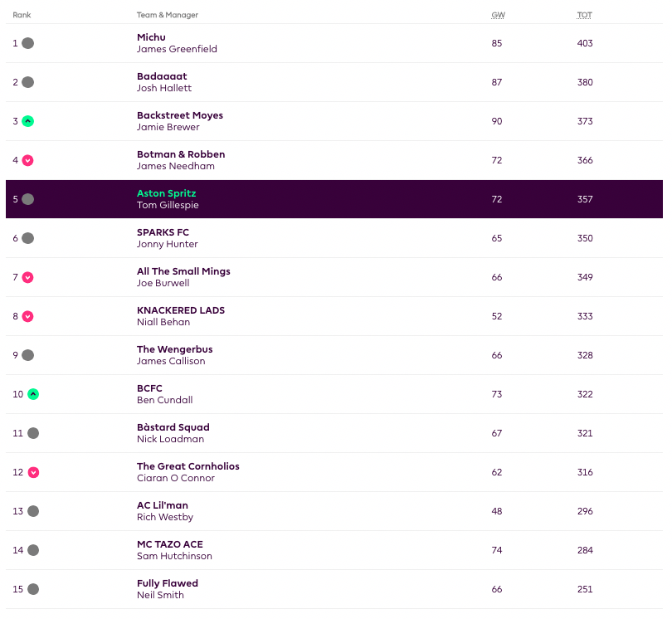Click green up-arrow icon beside rank 10
This screenshot has width=672, height=619.
click(x=33, y=394)
